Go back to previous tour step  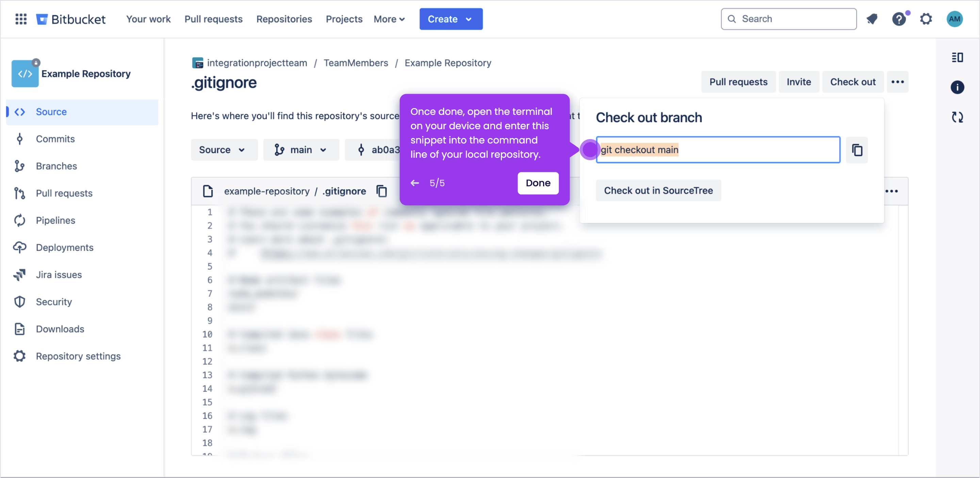415,183
